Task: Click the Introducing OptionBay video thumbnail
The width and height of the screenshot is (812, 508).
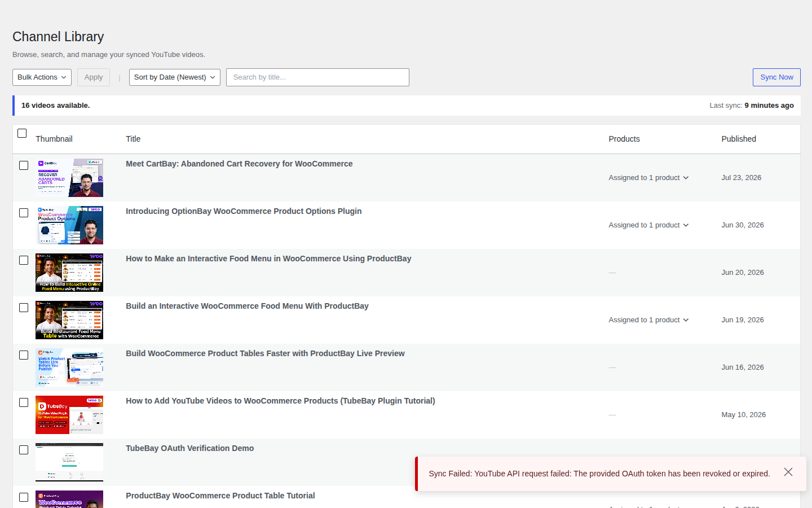Action: pos(69,225)
